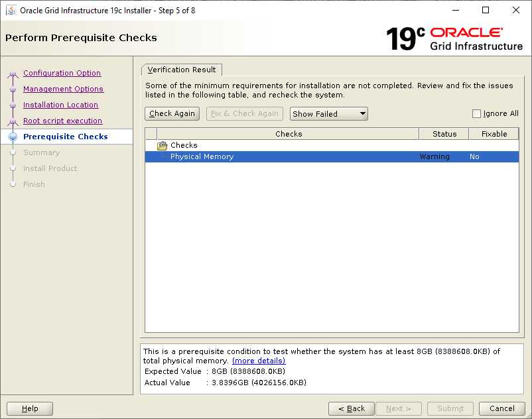Screen dimensions: 532x419
Task: Click the disabled Install Product step
Action: click(50, 168)
